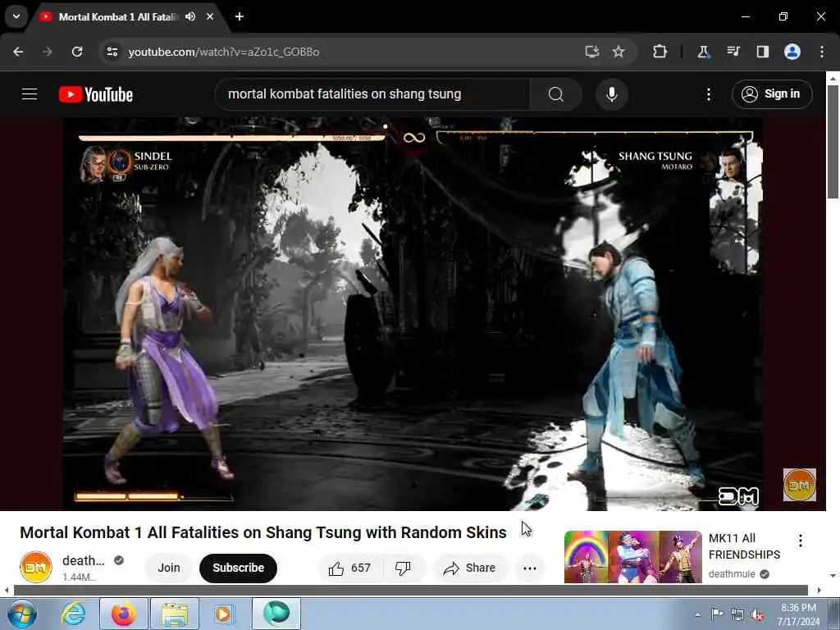840x630 pixels.
Task: Open MK11 All Friendships thumbnail
Action: pos(632,557)
